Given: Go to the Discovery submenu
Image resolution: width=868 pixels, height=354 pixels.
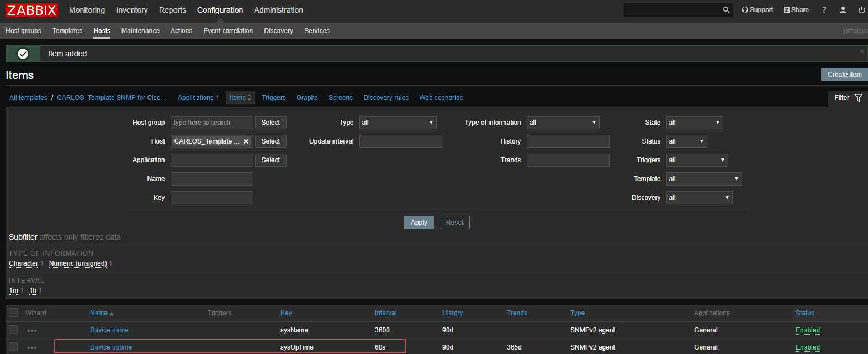Looking at the screenshot, I should (x=278, y=31).
